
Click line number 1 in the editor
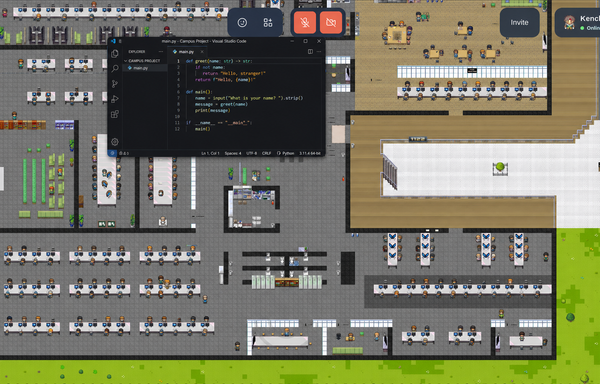[178, 61]
